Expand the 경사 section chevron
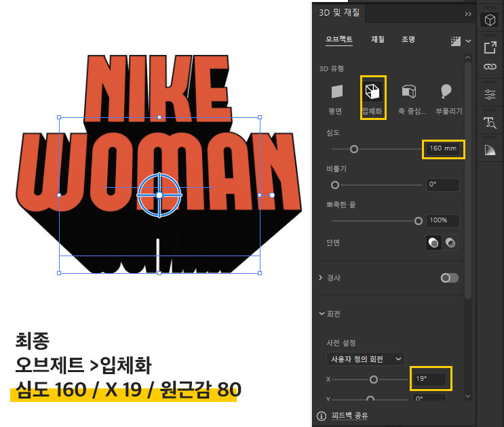This screenshot has height=427, width=504. (321, 277)
